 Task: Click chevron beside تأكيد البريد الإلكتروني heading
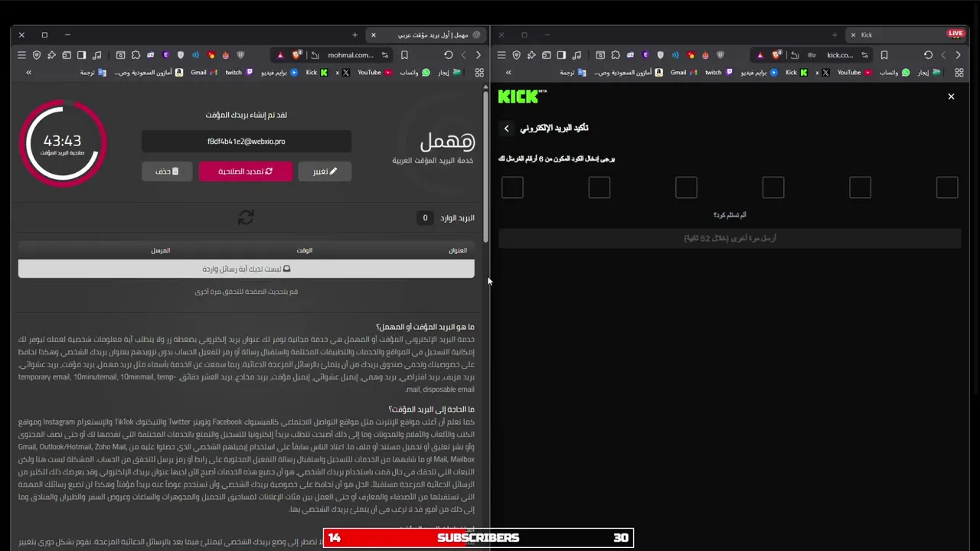(506, 129)
